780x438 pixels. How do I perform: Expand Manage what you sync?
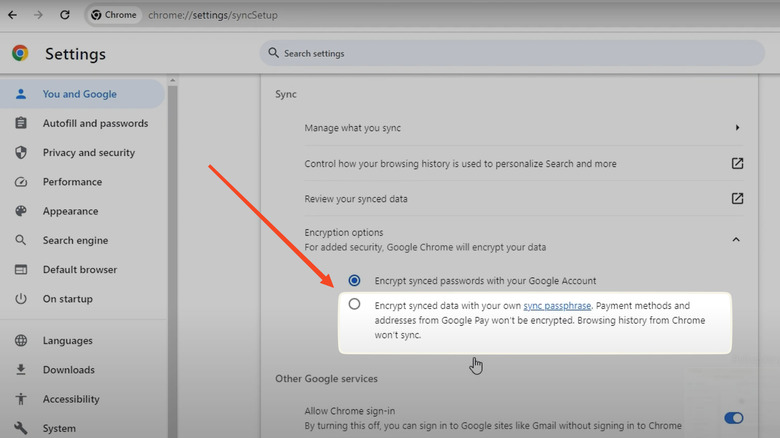(737, 128)
